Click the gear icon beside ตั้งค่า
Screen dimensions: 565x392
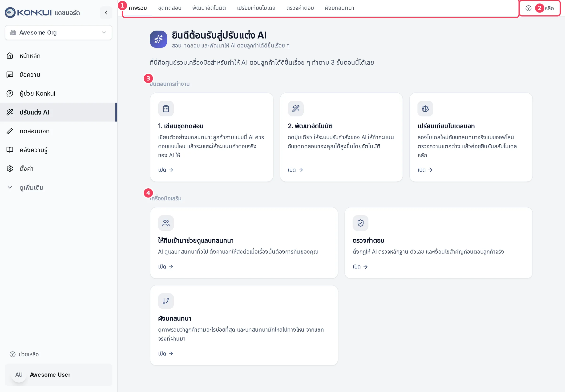[x=10, y=169]
